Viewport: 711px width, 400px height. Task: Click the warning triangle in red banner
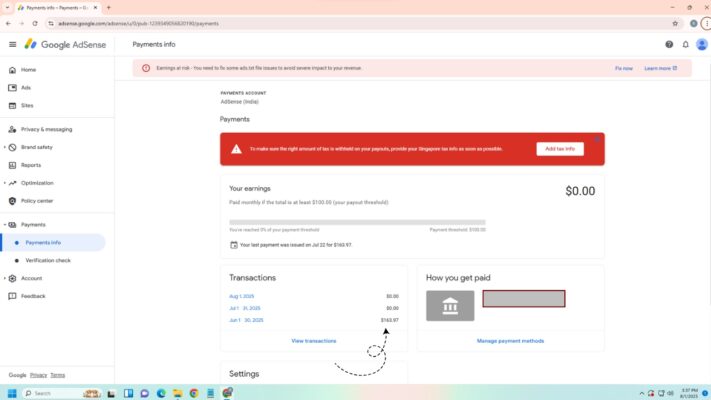point(236,149)
